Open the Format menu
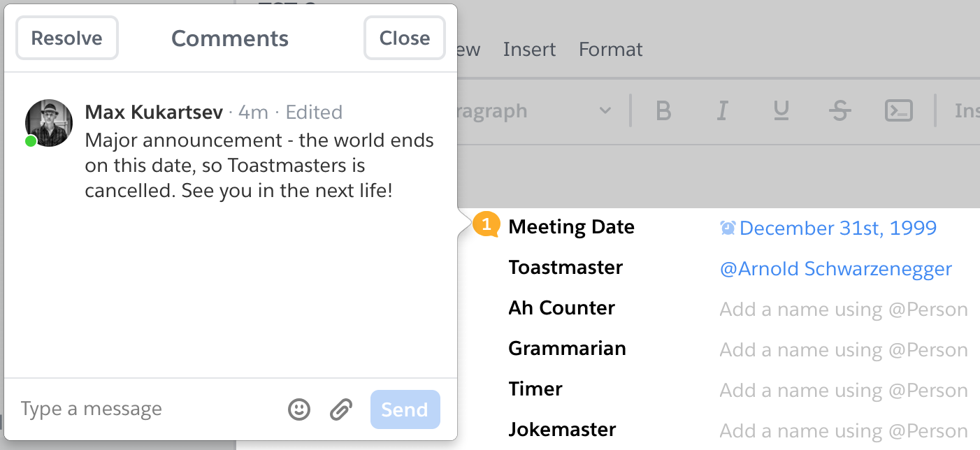 (611, 50)
